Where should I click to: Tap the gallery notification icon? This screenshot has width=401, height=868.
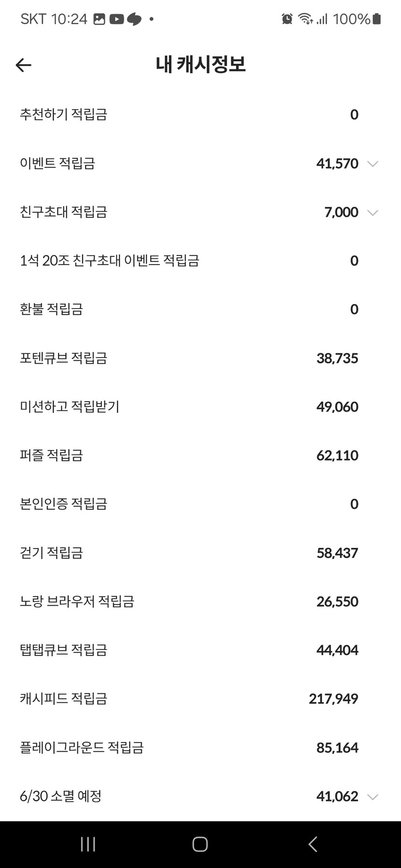click(x=99, y=19)
